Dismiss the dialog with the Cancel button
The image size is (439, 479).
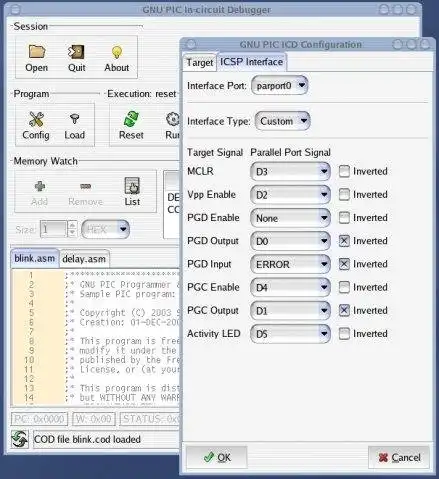coord(399,457)
